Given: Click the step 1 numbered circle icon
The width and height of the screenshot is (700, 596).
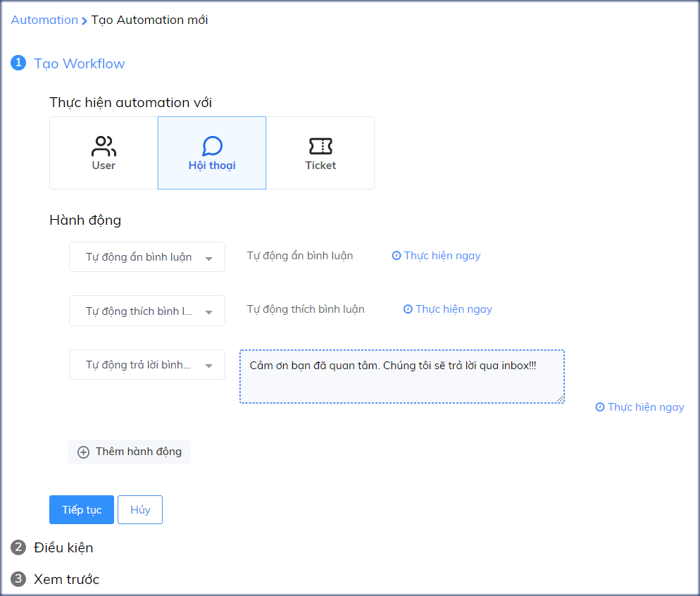Looking at the screenshot, I should tap(18, 63).
